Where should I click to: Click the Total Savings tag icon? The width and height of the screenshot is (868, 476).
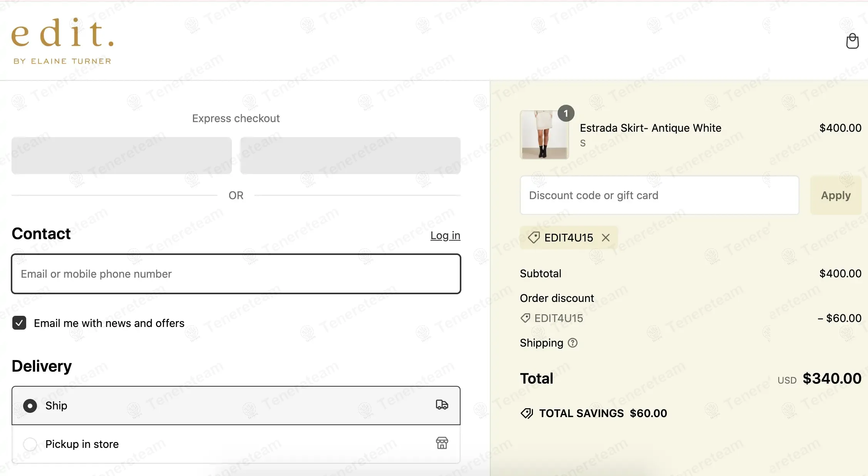point(526,413)
